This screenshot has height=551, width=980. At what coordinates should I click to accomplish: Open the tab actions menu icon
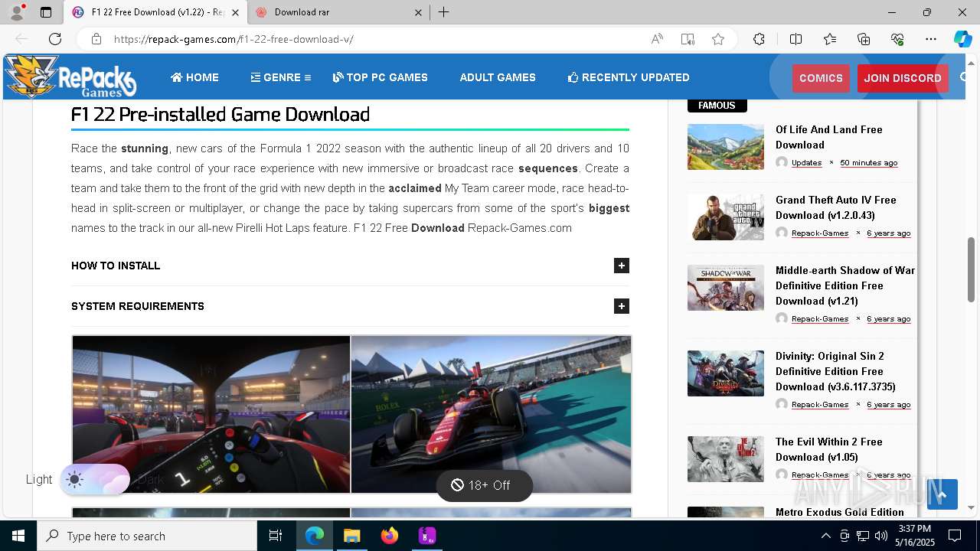point(46,12)
